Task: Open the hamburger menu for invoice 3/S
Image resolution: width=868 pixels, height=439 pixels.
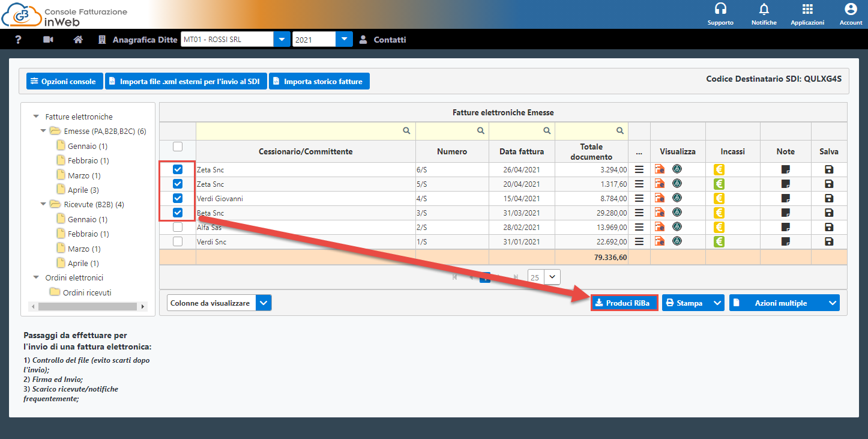Action: tap(639, 213)
